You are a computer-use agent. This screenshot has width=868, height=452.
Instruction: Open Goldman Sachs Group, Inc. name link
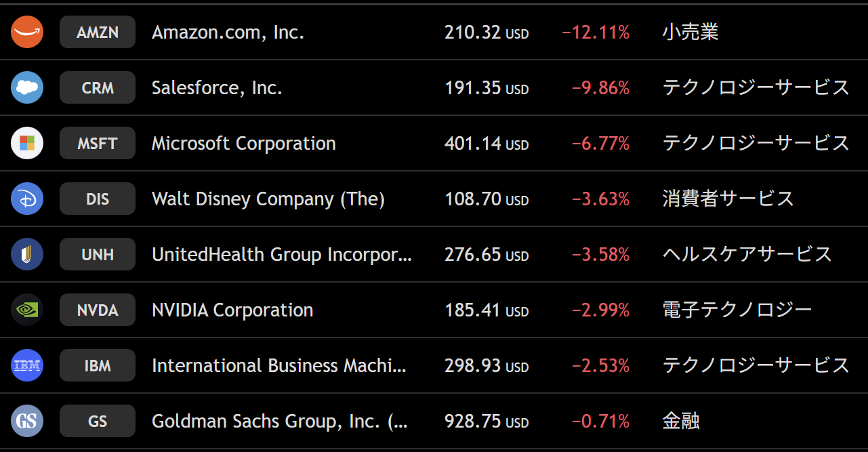(x=279, y=421)
